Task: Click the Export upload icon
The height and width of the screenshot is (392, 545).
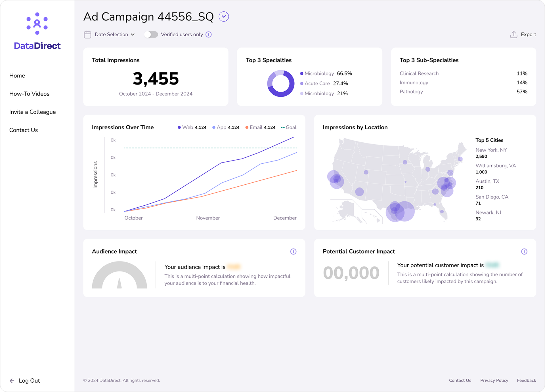Action: (513, 35)
